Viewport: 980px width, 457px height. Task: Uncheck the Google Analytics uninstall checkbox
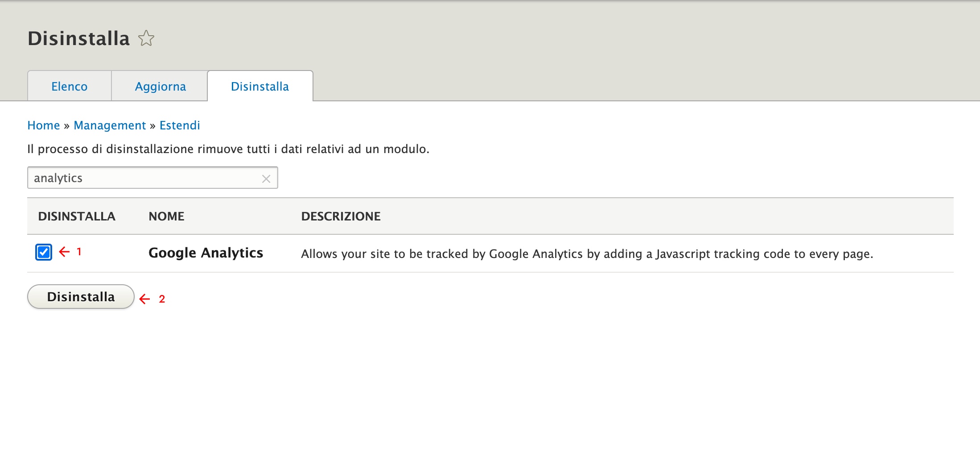44,252
